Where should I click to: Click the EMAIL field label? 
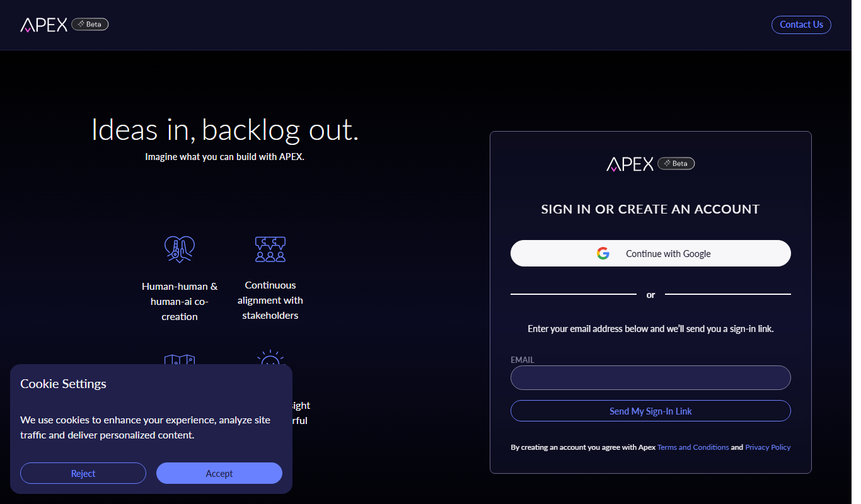[523, 360]
